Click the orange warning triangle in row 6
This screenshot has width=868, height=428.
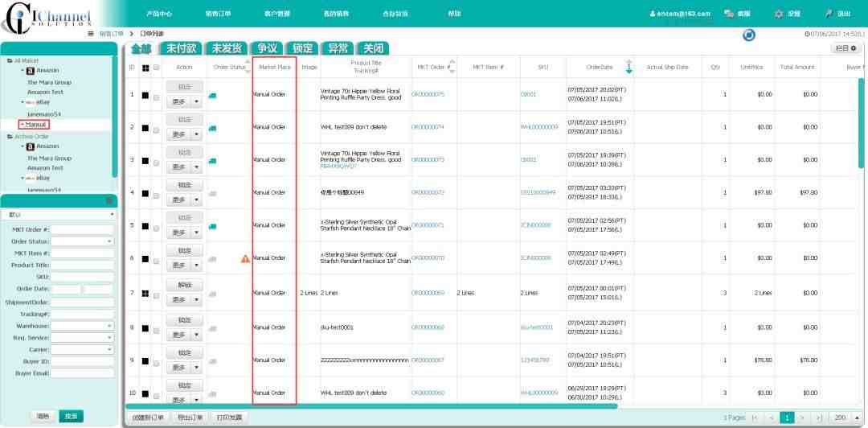tap(245, 258)
